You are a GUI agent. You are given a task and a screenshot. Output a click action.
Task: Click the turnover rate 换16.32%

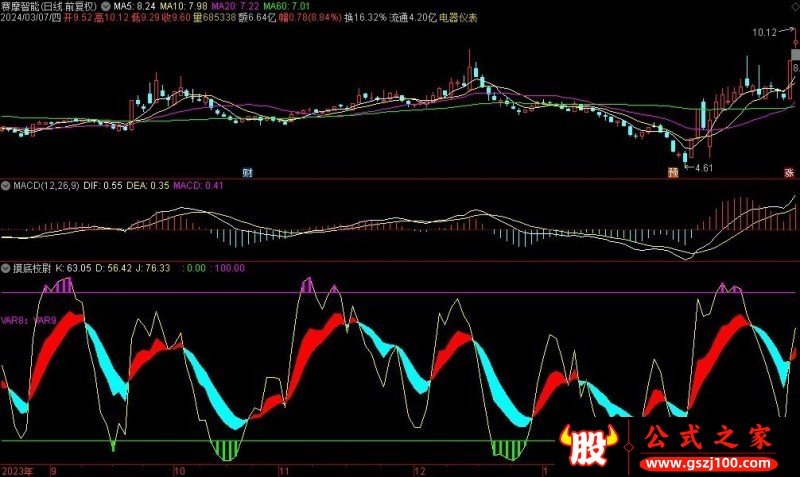365,18
